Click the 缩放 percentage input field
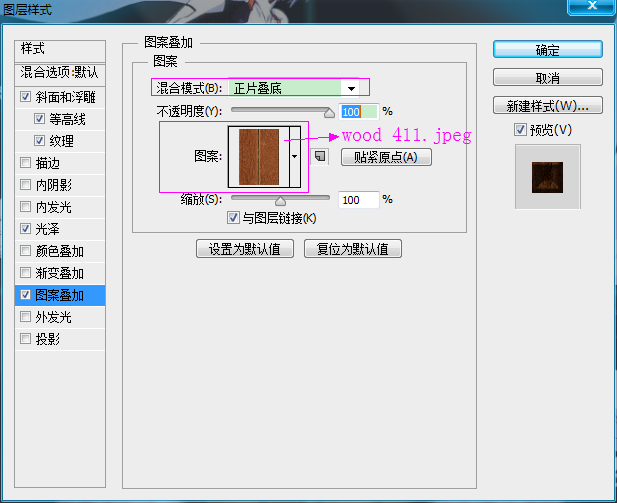Image resolution: width=617 pixels, height=503 pixels. pyautogui.click(x=358, y=200)
